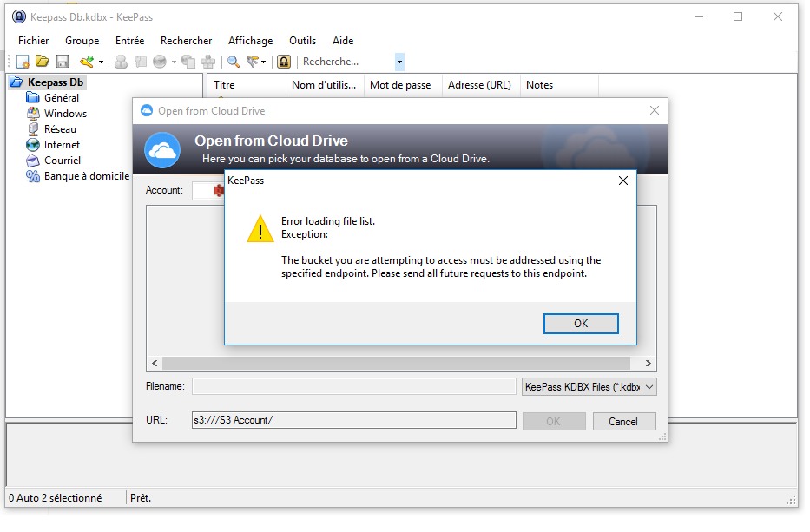
Task: Open the Groupe menu
Action: point(82,40)
